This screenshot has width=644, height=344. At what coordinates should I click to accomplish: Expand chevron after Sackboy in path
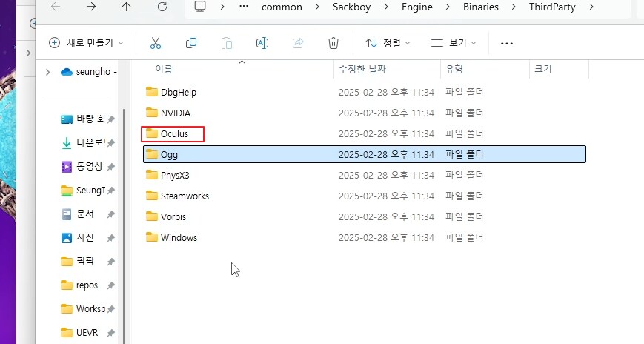coord(385,7)
